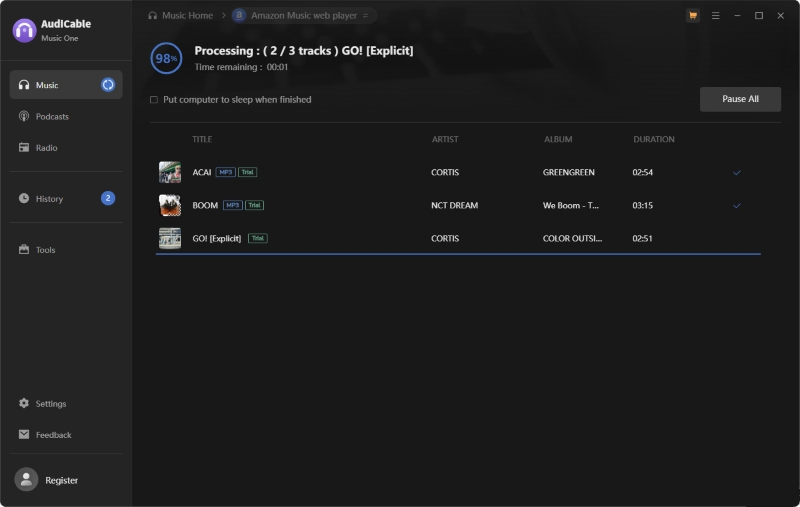
Task: Click artist NCT DREAM
Action: pyautogui.click(x=455, y=205)
